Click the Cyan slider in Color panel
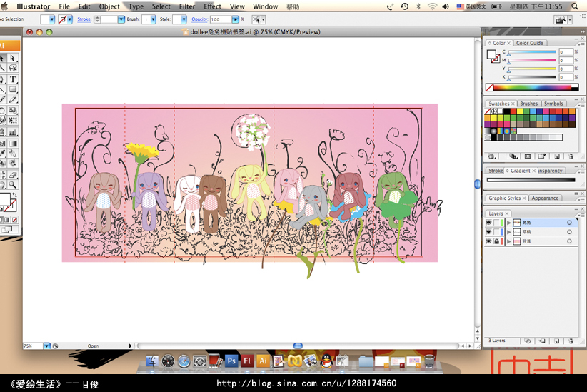The height and width of the screenshot is (392, 587). coord(532,52)
